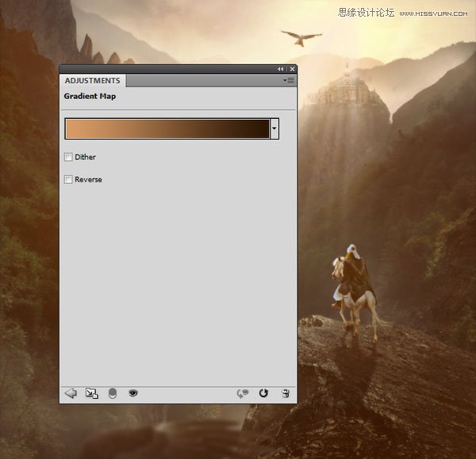Click the Gradient Map title

(90, 96)
